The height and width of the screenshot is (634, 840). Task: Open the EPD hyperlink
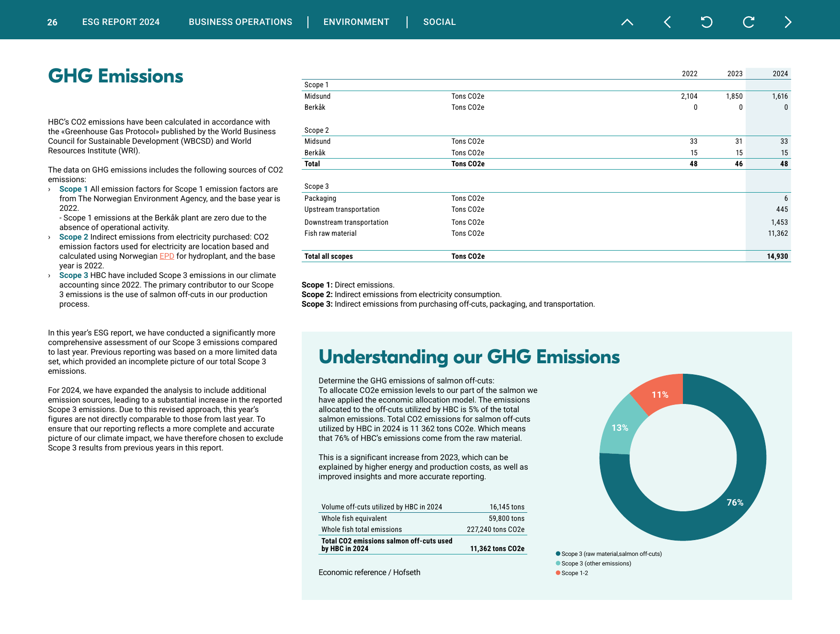pos(167,256)
